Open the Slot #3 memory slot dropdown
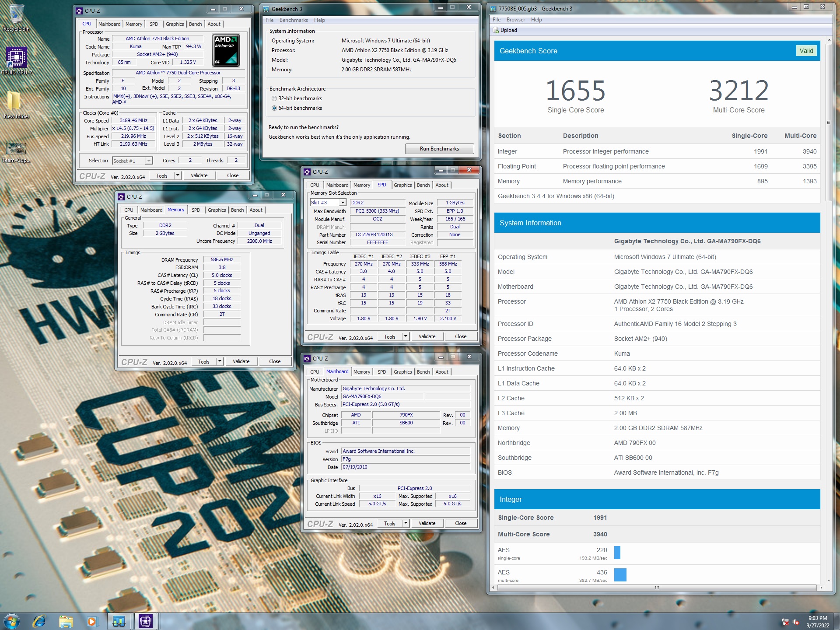 click(343, 203)
